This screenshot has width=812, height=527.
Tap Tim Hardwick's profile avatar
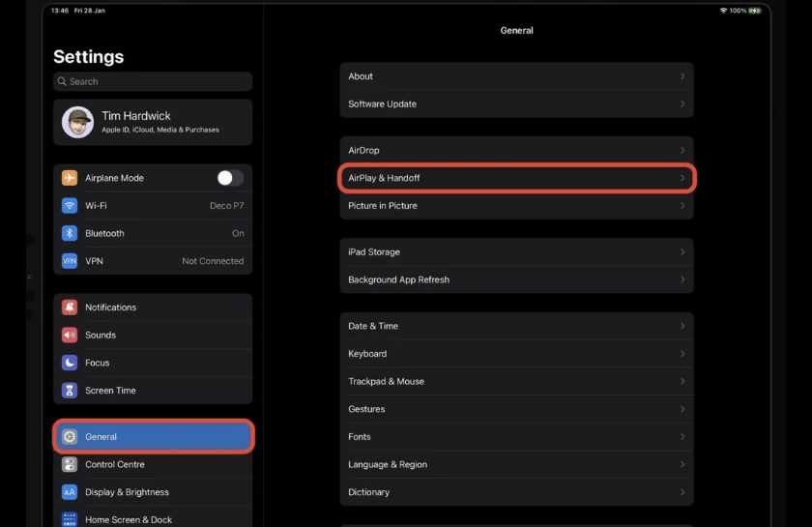(x=77, y=122)
